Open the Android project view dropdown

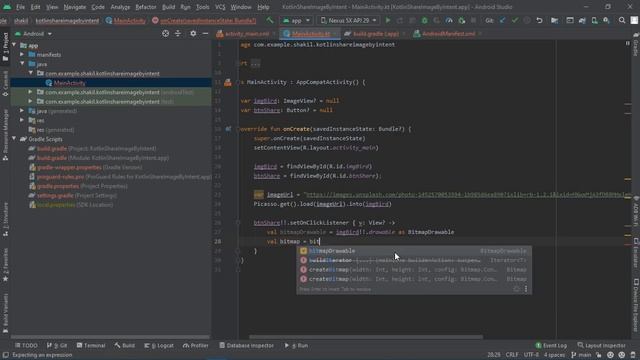[34, 33]
